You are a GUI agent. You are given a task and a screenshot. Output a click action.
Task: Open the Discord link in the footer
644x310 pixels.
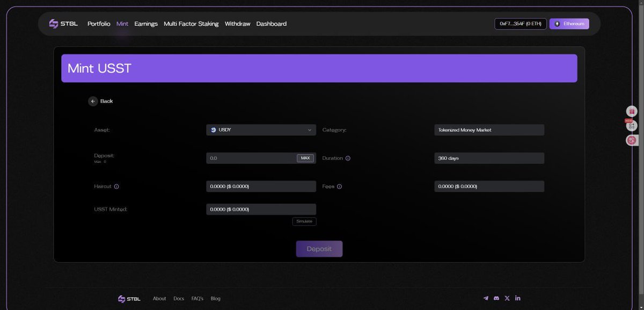[496, 298]
